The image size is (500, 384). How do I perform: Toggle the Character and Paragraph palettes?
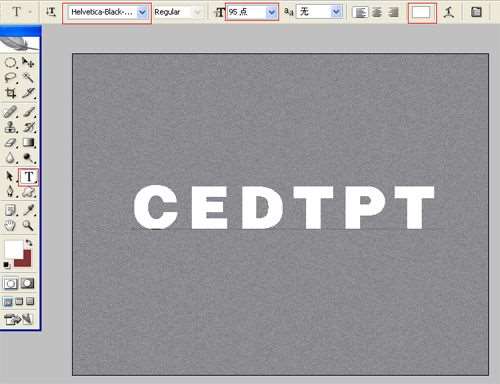point(476,12)
